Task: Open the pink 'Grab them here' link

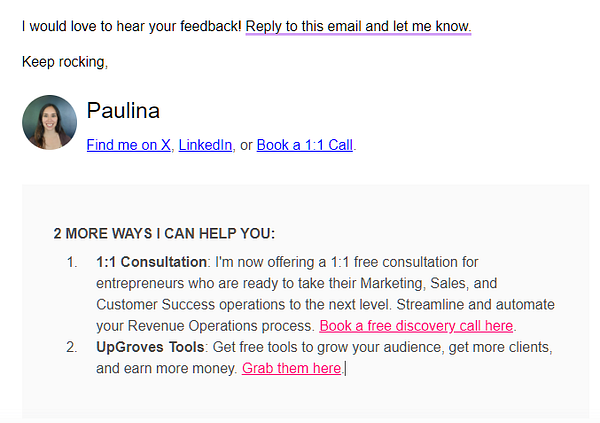Action: tap(292, 368)
